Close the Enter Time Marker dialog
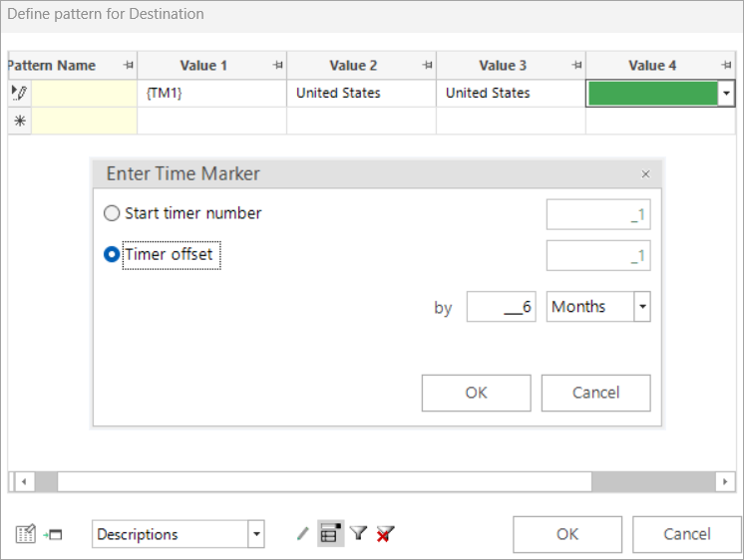 tap(645, 174)
